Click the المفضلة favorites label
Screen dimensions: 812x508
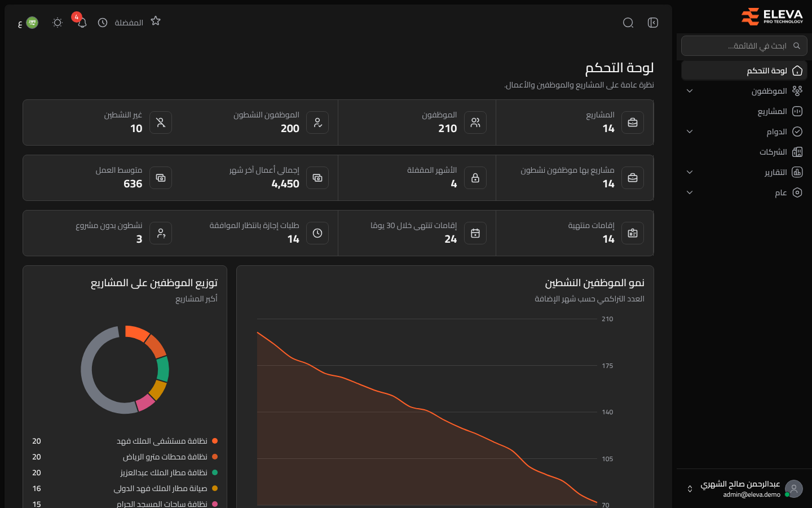(129, 23)
